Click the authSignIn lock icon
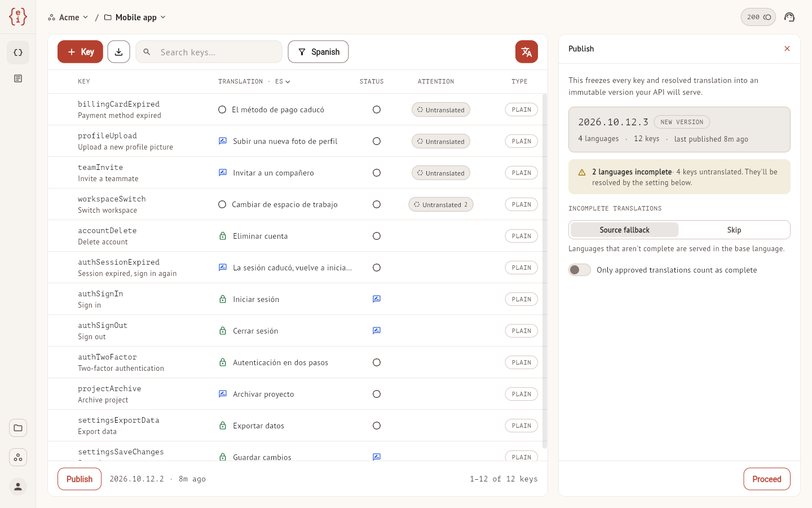 pyautogui.click(x=223, y=299)
